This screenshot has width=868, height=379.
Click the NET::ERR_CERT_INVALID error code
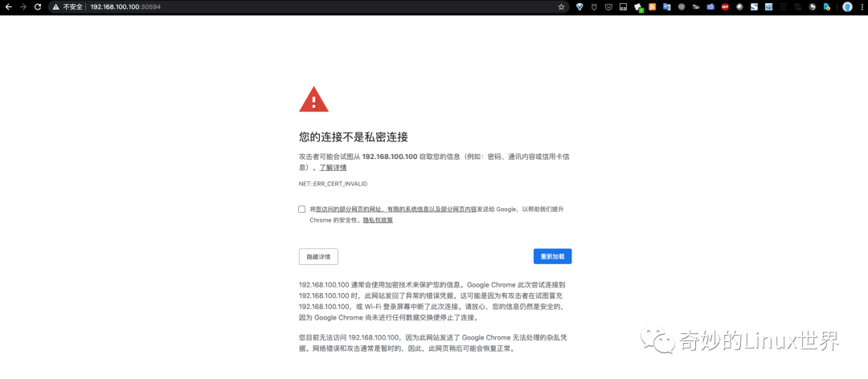click(334, 183)
